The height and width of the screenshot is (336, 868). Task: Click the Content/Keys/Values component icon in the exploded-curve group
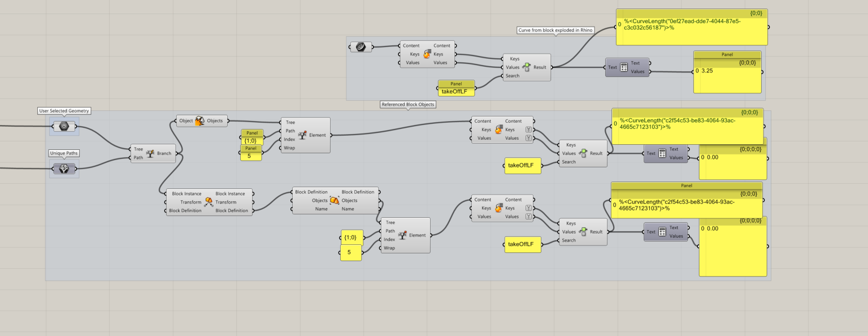pos(427,54)
